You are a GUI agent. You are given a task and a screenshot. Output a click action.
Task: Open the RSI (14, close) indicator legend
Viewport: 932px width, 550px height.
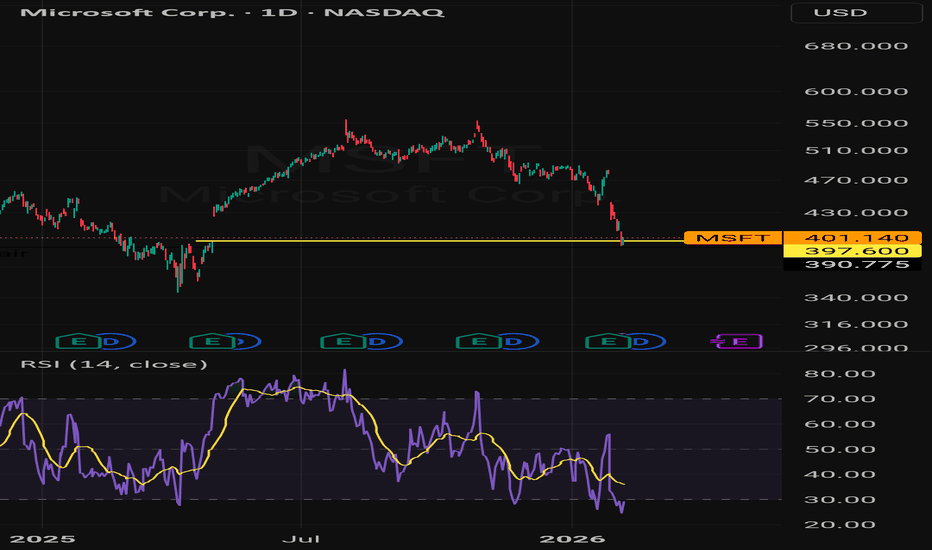coord(114,364)
